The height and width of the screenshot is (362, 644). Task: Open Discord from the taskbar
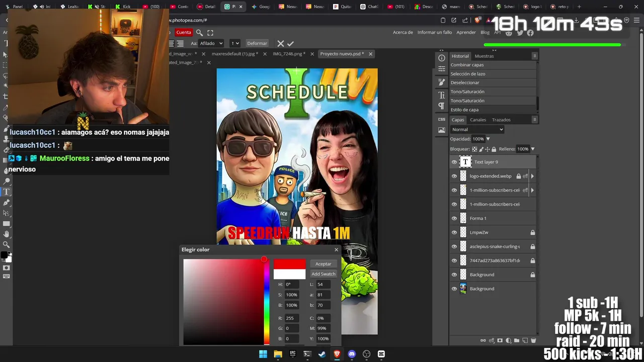tap(352, 354)
